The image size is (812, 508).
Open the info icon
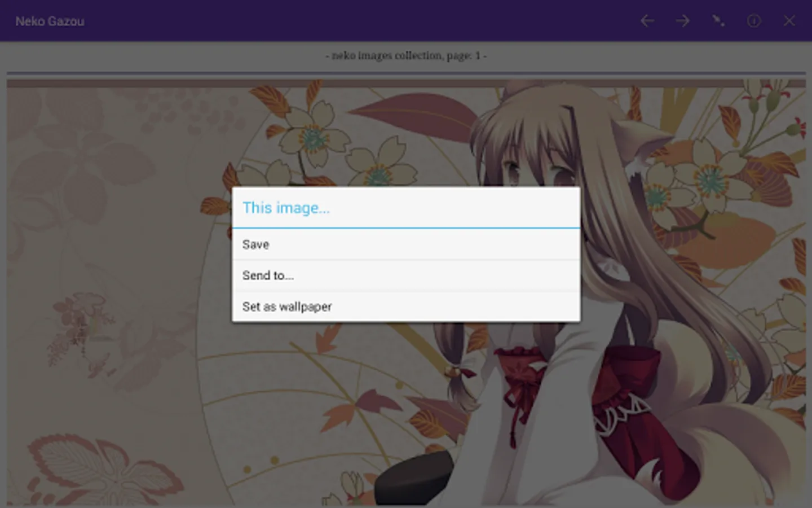pos(754,21)
